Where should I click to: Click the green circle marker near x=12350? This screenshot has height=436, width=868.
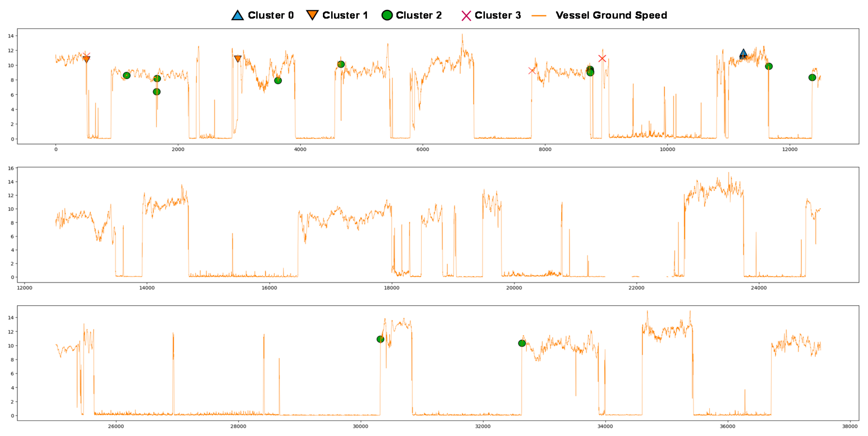[x=812, y=78]
